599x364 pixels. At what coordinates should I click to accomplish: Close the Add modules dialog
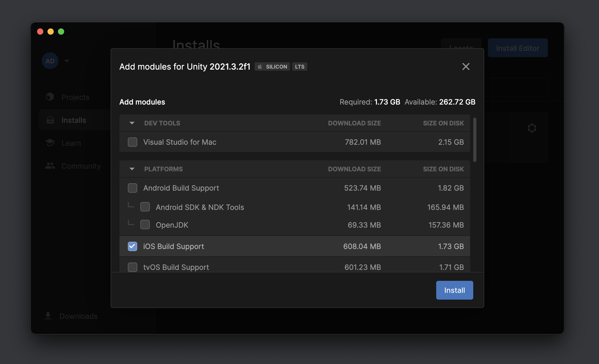[466, 66]
